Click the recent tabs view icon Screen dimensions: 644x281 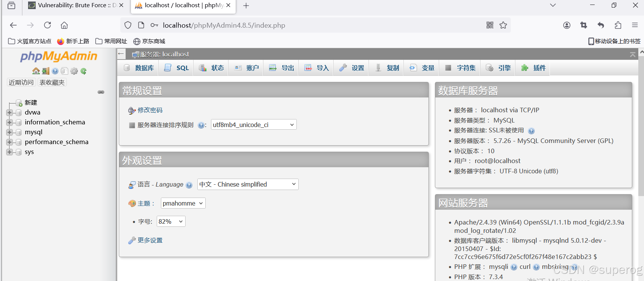pyautogui.click(x=11, y=5)
